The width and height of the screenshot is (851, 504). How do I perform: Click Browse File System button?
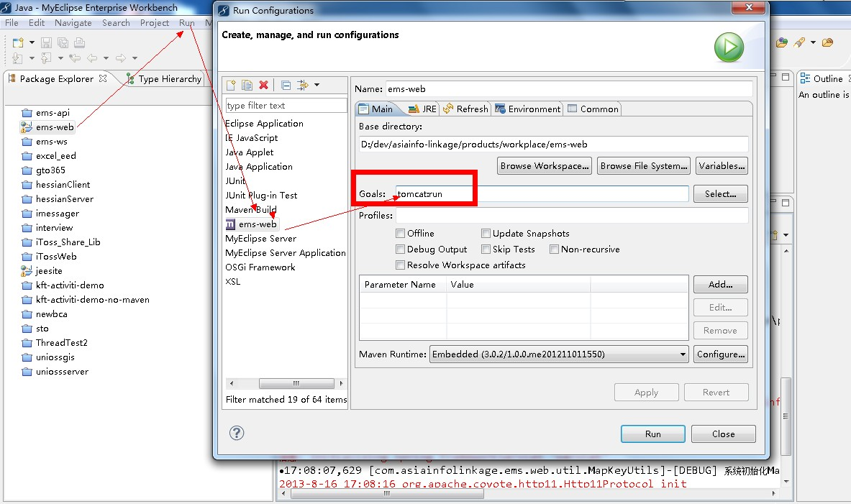[644, 166]
